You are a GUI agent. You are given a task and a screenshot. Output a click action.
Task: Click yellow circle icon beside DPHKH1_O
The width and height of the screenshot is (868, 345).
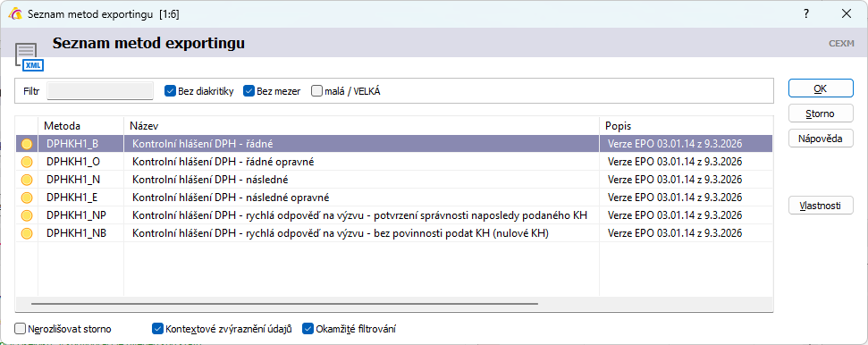tap(27, 162)
